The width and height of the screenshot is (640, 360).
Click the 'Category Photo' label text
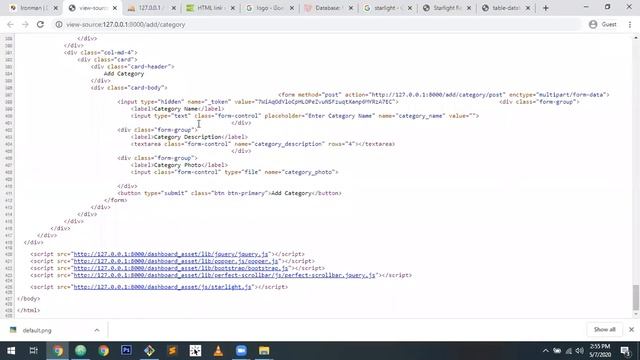pos(177,165)
